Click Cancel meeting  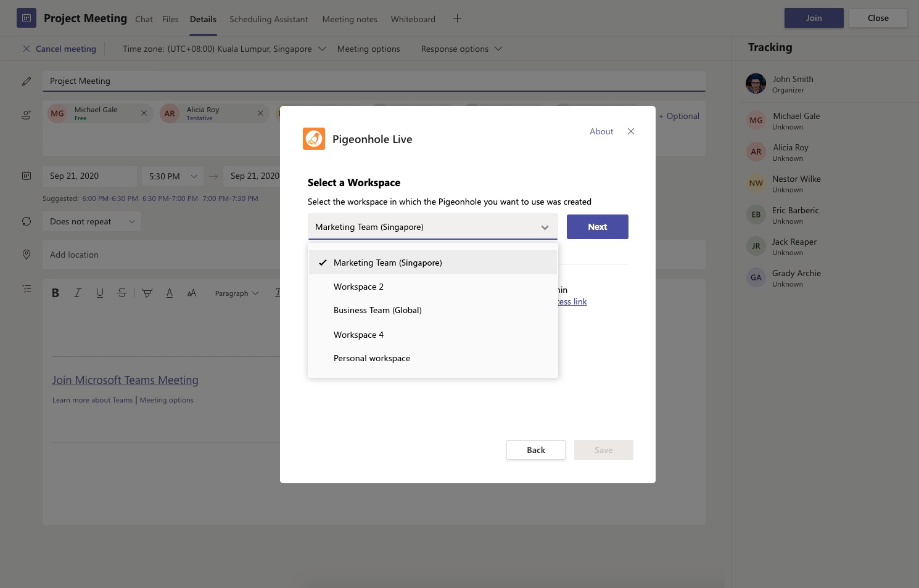tap(66, 49)
